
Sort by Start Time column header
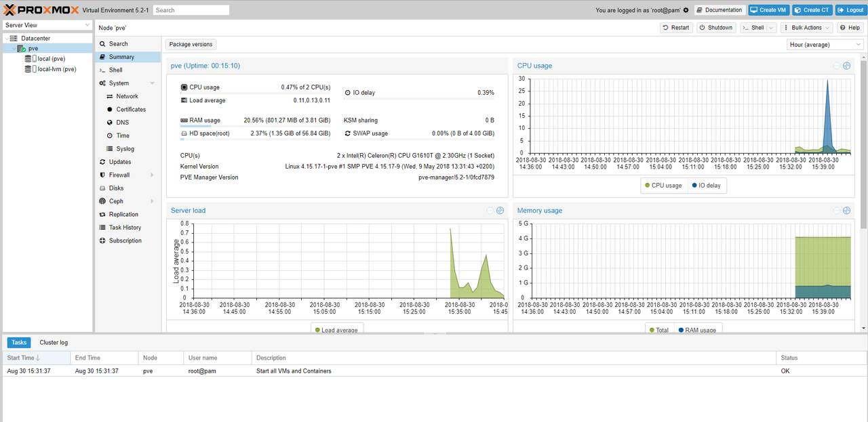(x=36, y=358)
